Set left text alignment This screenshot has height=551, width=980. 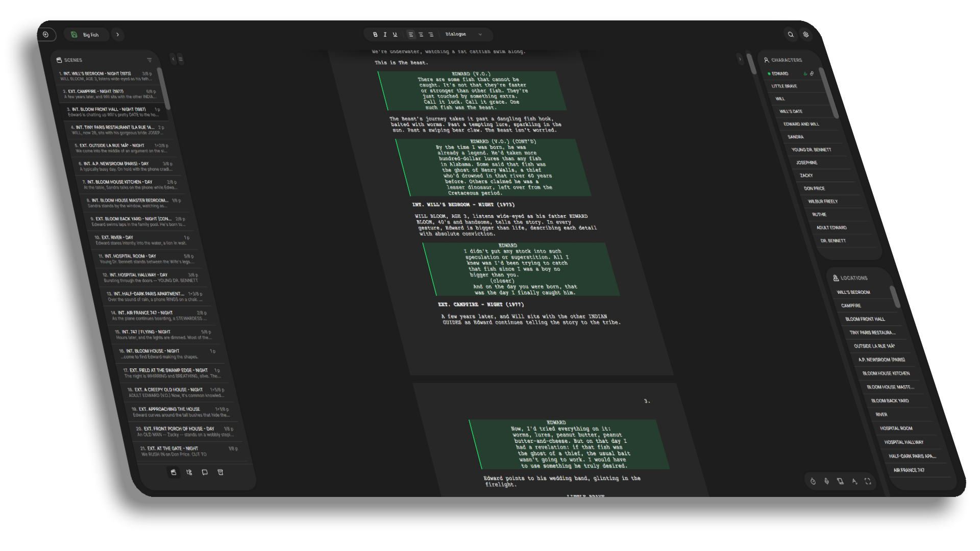[x=411, y=35]
